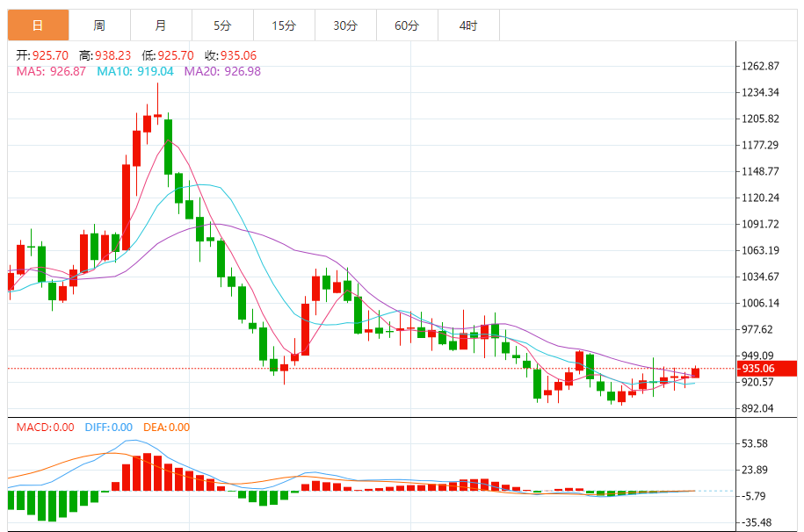Open the 15分 interval tab

coord(284,25)
